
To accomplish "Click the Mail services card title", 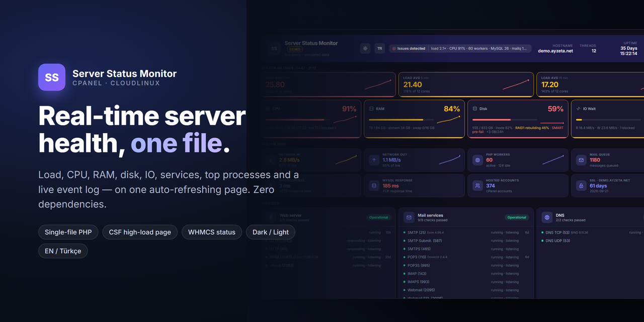I will click(x=430, y=215).
